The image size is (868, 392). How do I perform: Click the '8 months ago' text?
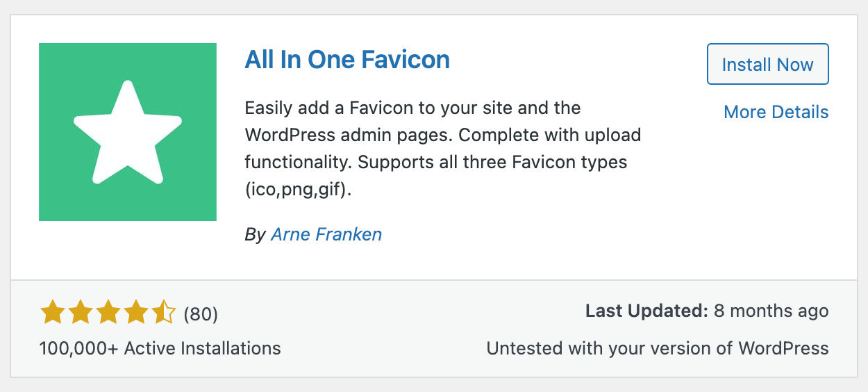tap(771, 311)
